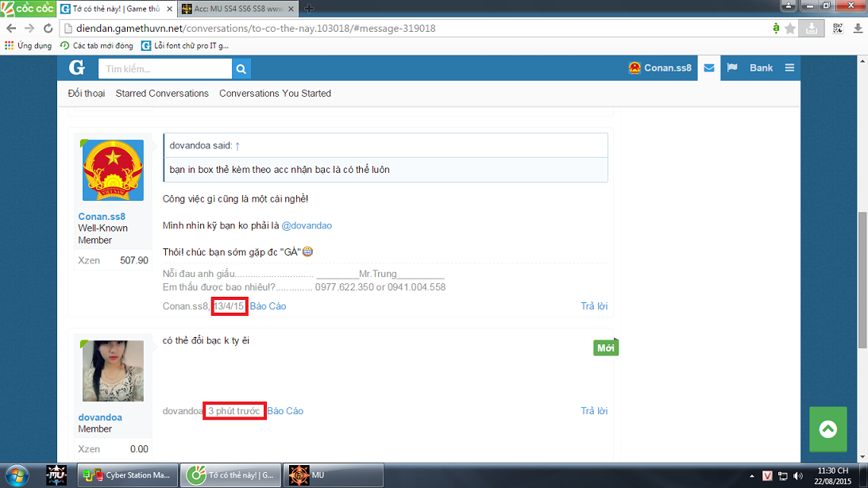Click Trả lời on dovandoa's message

point(594,411)
